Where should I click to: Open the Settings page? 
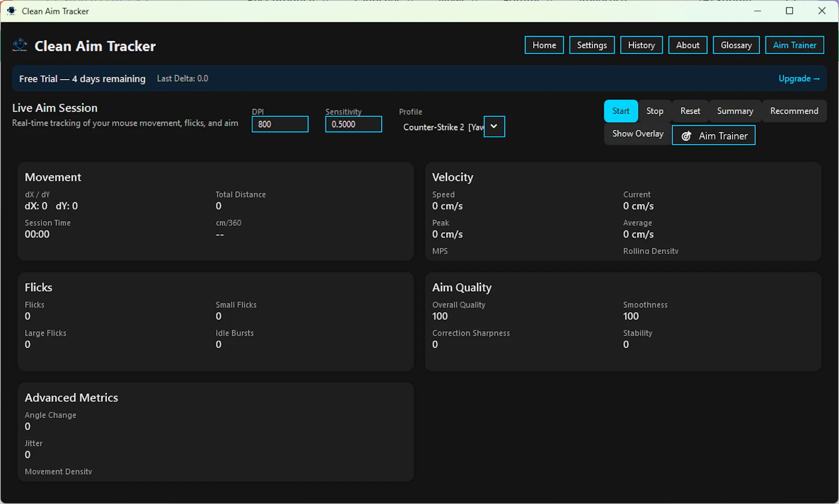point(592,45)
